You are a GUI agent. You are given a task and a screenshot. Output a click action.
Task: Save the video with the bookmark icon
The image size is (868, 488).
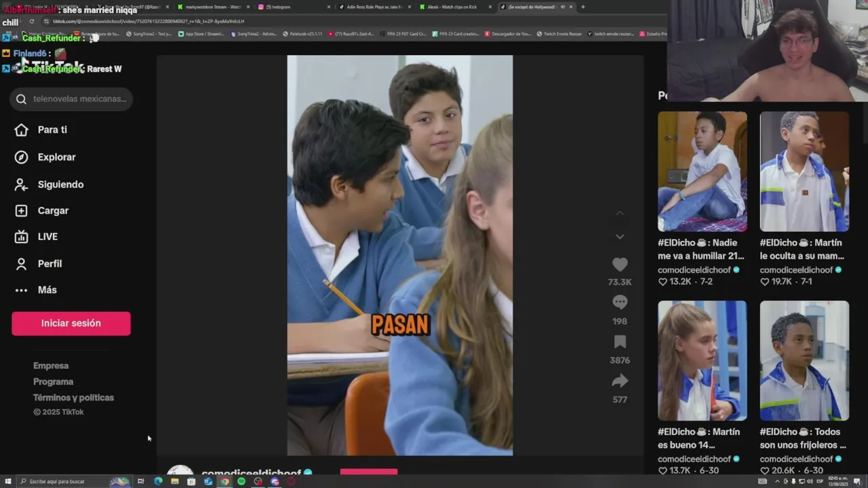coord(620,342)
